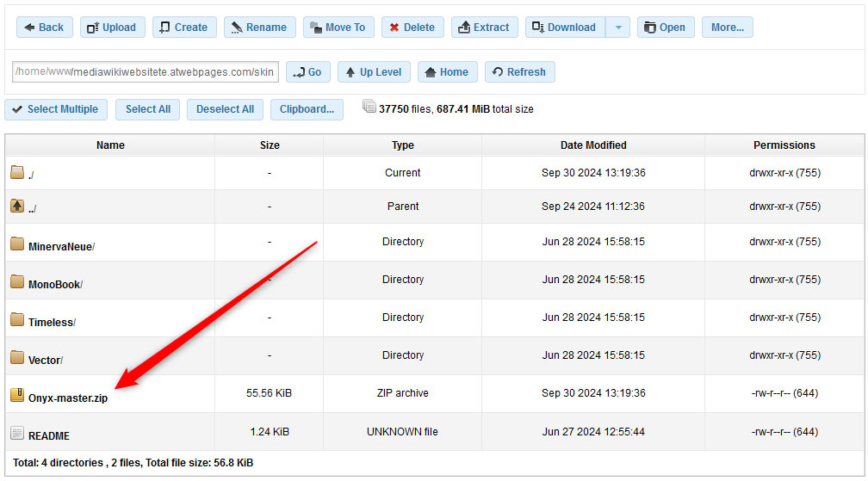
Task: Click the MonoBook folder icon
Action: (17, 281)
